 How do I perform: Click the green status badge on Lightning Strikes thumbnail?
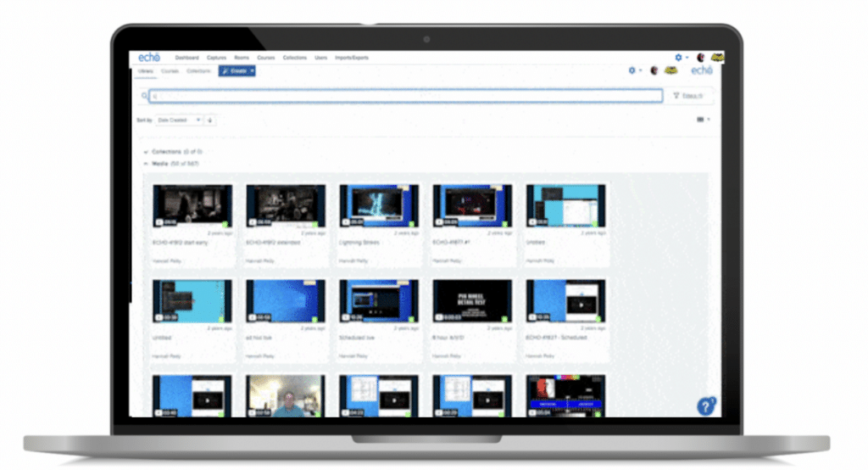(409, 223)
